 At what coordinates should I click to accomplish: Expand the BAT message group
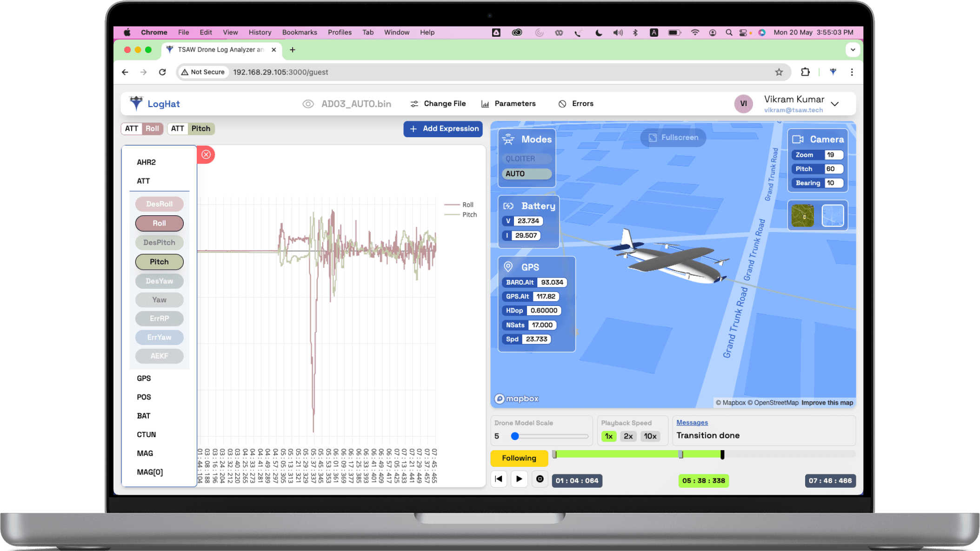click(143, 416)
